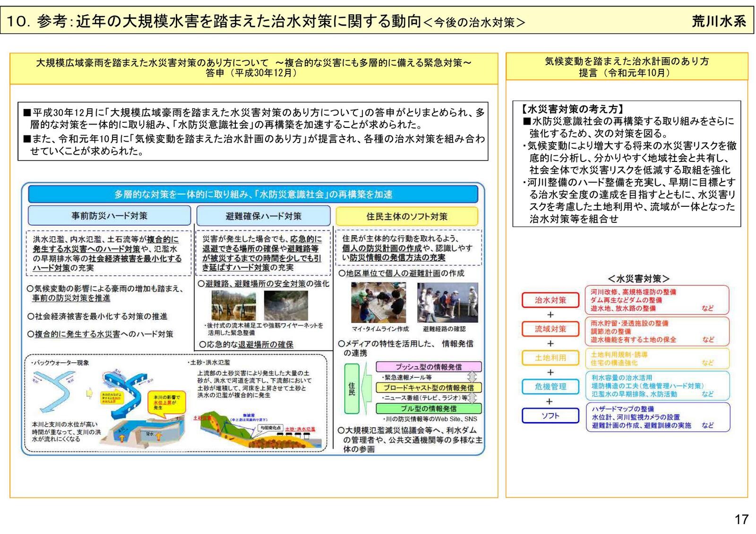Click the ＜水災害対策＞ heading
Viewport: 756px width, 534px height.
638,278
